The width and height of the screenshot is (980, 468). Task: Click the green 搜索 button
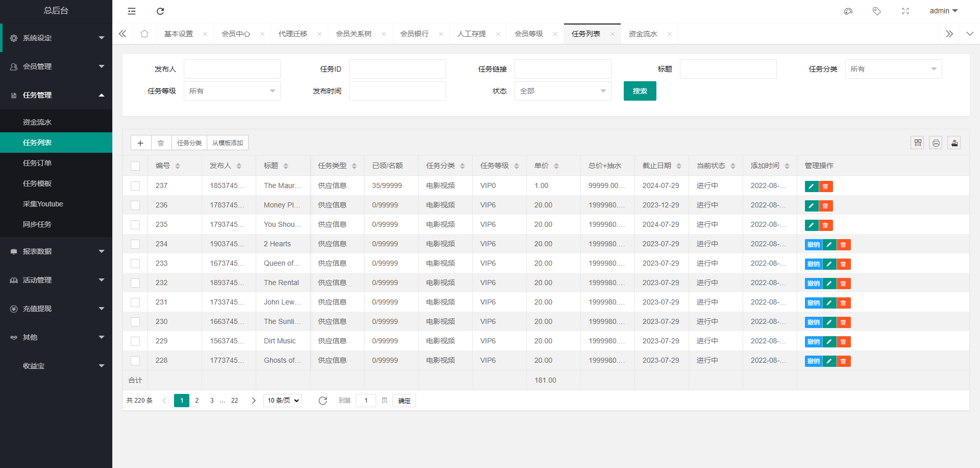[640, 91]
